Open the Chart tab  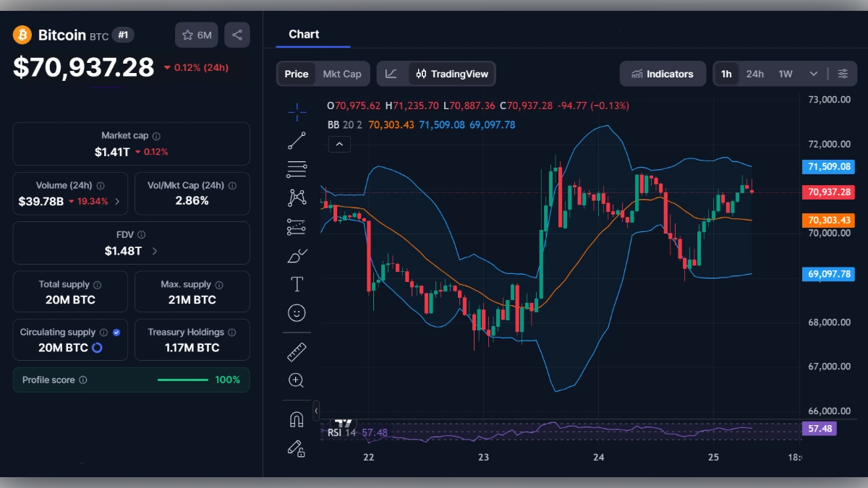[303, 34]
